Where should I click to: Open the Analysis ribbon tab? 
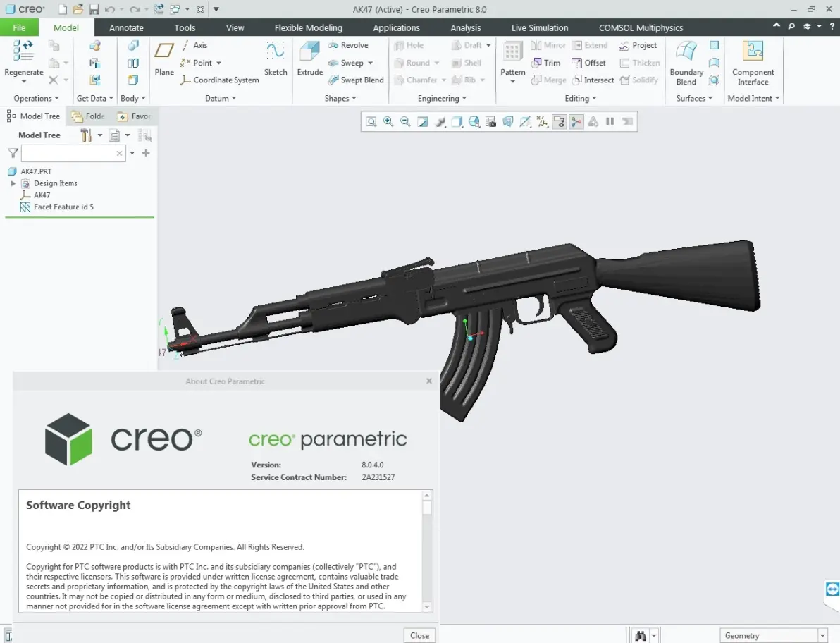[466, 28]
